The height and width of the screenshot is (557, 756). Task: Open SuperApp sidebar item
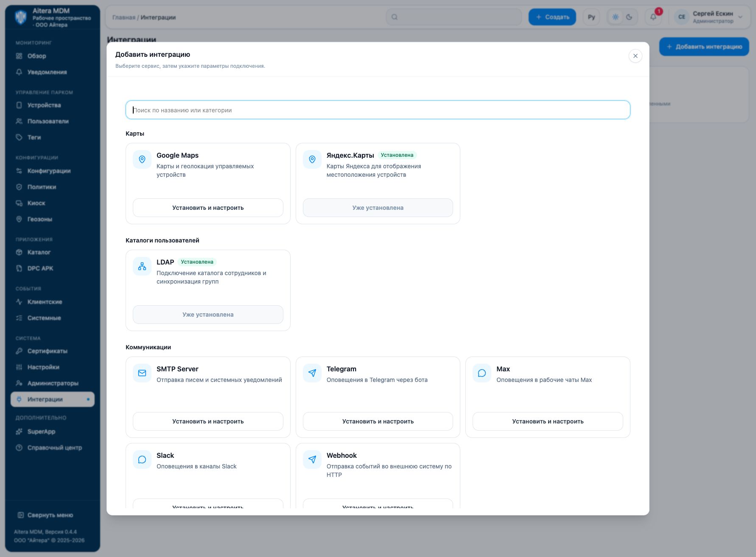pyautogui.click(x=53, y=432)
